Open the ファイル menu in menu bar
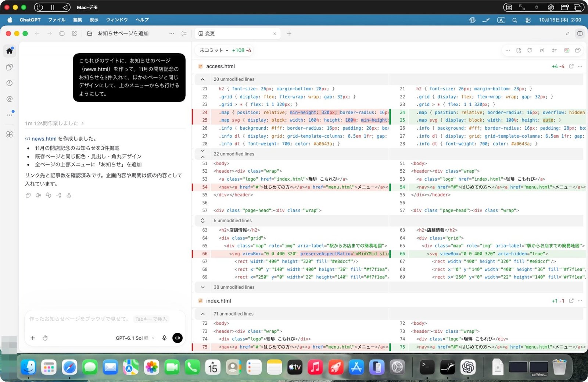Viewport: 588px width, 382px height. coord(57,20)
